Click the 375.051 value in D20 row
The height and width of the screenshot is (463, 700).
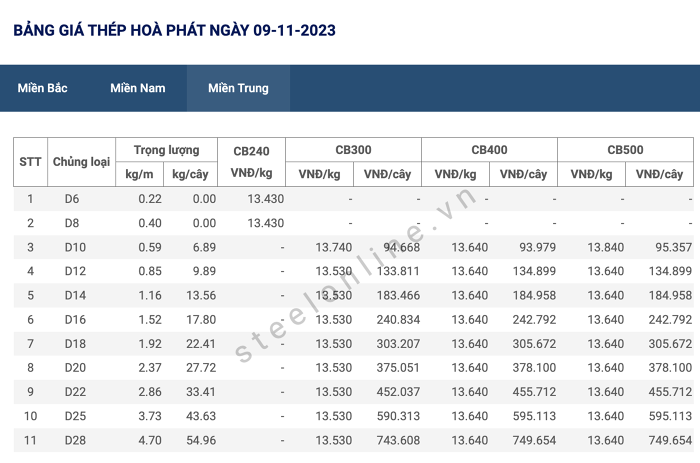(398, 367)
